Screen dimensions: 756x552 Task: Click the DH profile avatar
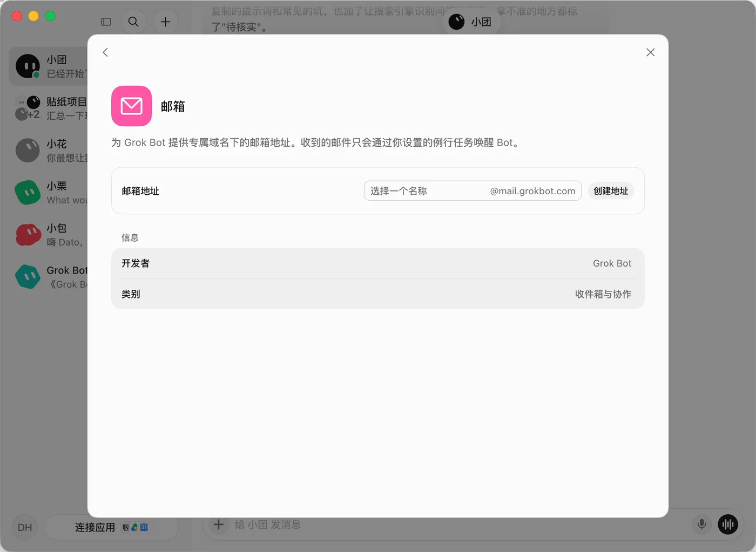pyautogui.click(x=25, y=527)
